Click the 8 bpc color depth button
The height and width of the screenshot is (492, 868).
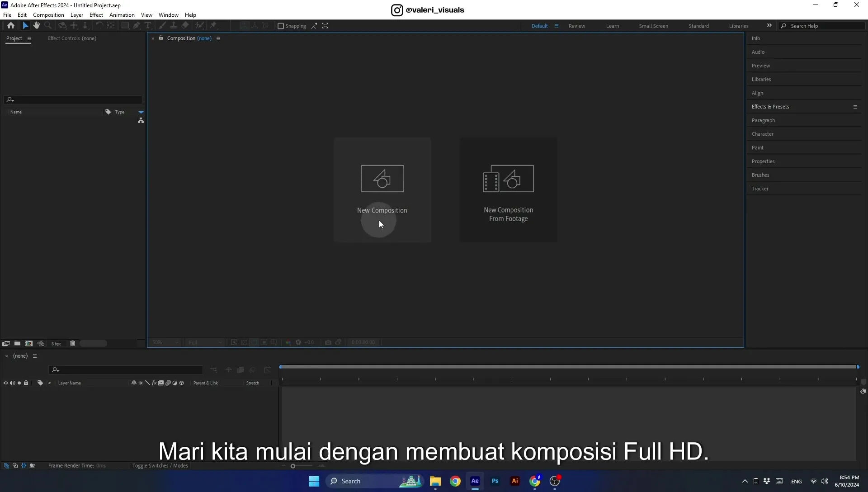click(56, 344)
